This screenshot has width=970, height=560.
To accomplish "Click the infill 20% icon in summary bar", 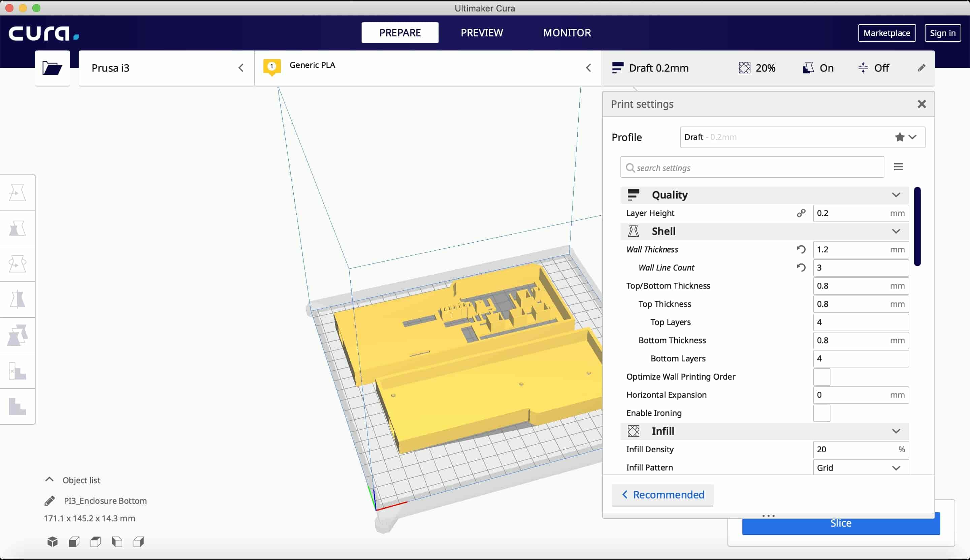I will (744, 68).
